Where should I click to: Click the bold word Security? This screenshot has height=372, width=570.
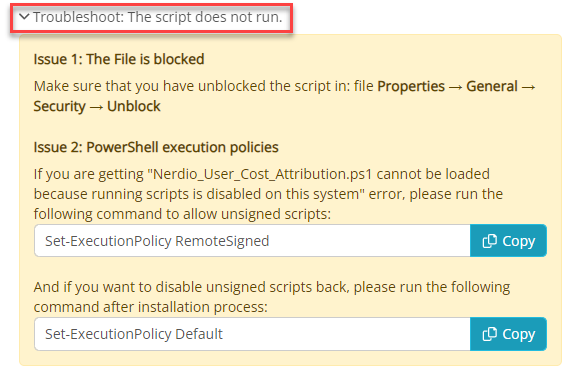point(60,107)
